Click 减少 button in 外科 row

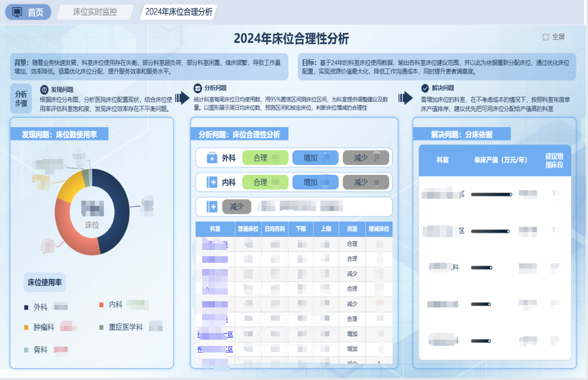(x=365, y=158)
